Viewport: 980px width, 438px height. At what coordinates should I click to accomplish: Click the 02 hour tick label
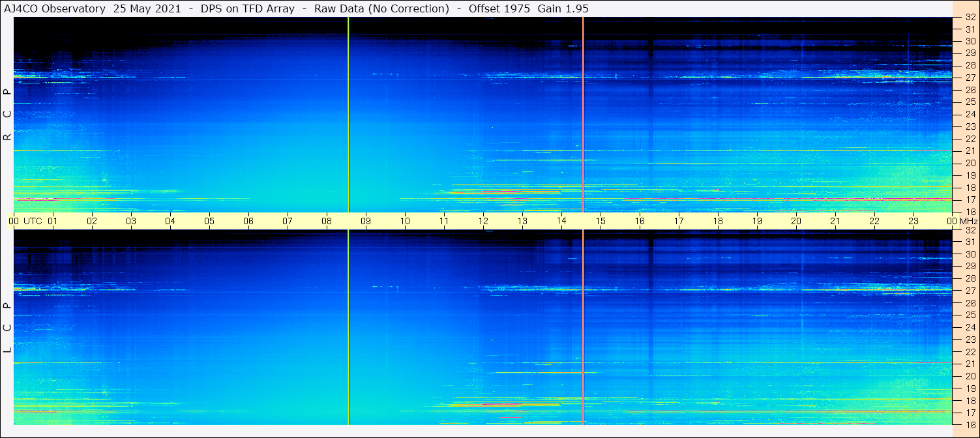[x=92, y=221]
